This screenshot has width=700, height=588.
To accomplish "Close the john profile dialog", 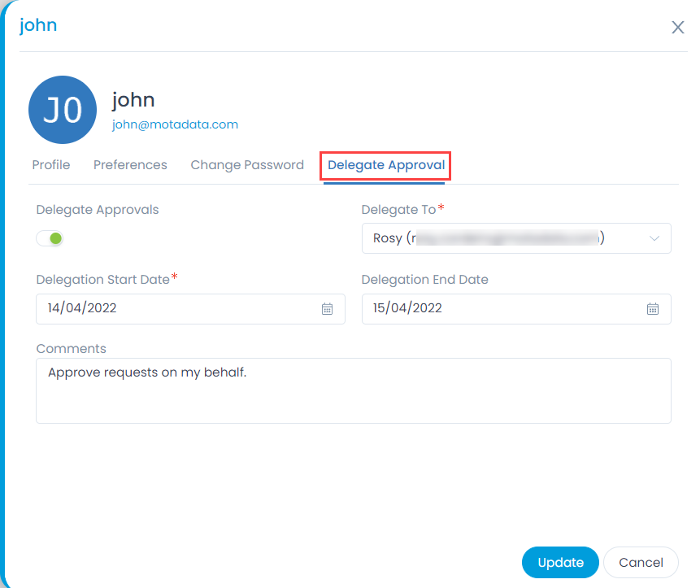I will [x=678, y=27].
